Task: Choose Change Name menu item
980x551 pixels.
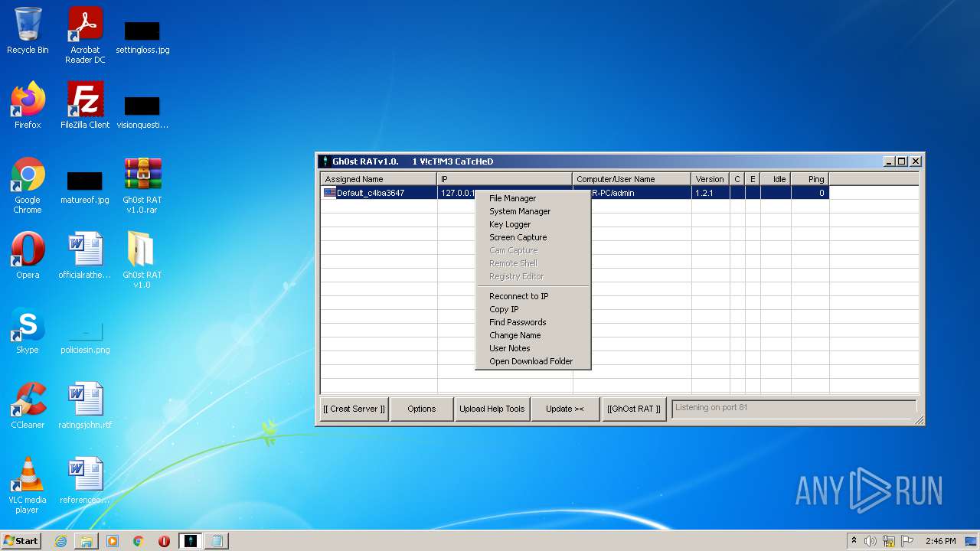Action: (533, 335)
